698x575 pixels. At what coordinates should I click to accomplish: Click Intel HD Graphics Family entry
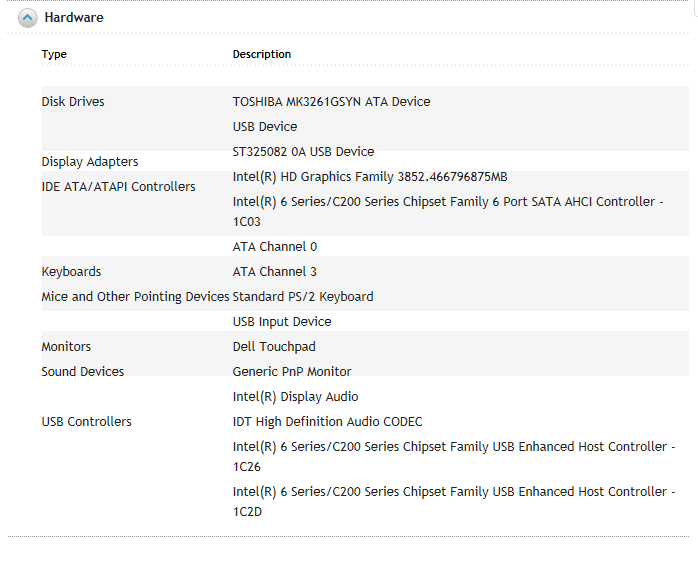point(370,177)
